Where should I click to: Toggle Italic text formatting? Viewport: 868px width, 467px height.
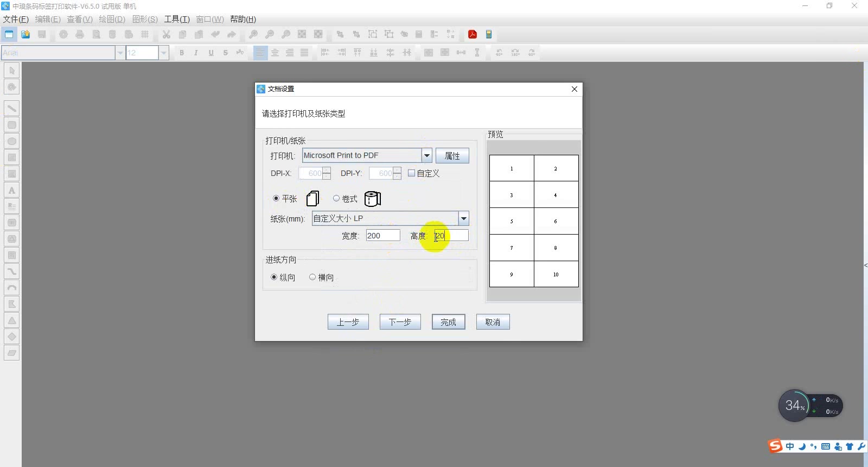pyautogui.click(x=196, y=53)
